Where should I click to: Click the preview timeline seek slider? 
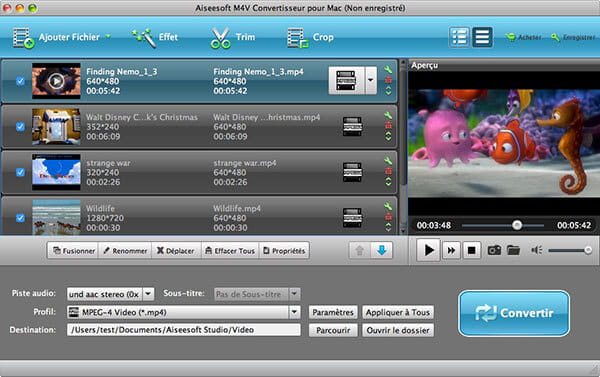tap(502, 225)
